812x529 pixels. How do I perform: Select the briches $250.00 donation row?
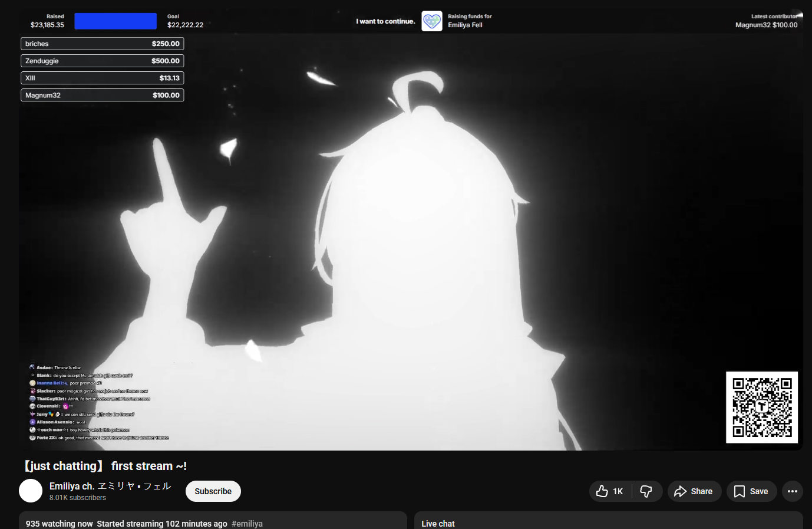coord(103,44)
